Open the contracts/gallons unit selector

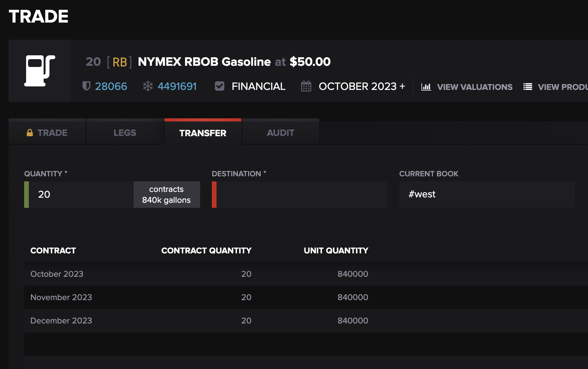point(166,195)
